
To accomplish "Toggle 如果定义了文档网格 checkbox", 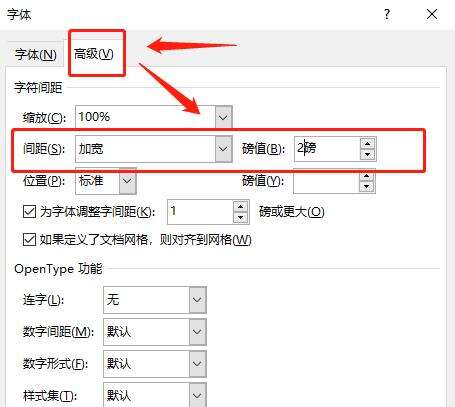I will (x=29, y=240).
